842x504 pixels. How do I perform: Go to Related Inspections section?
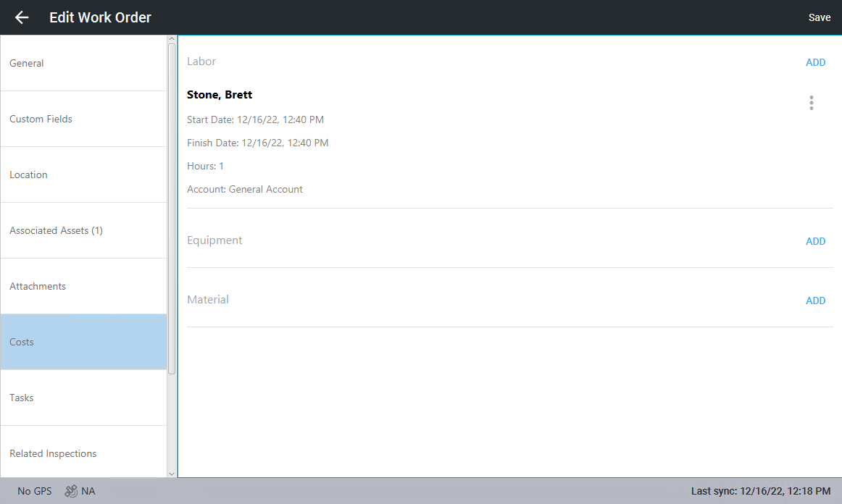(83, 453)
